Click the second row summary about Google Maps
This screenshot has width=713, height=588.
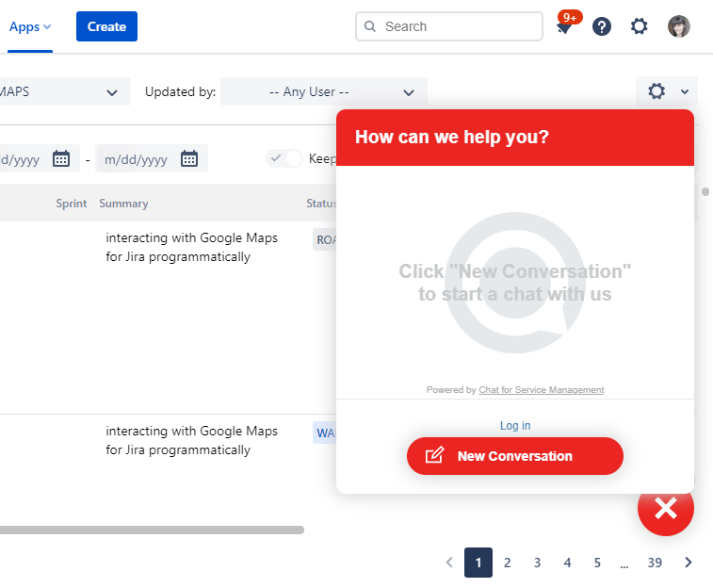pos(191,440)
